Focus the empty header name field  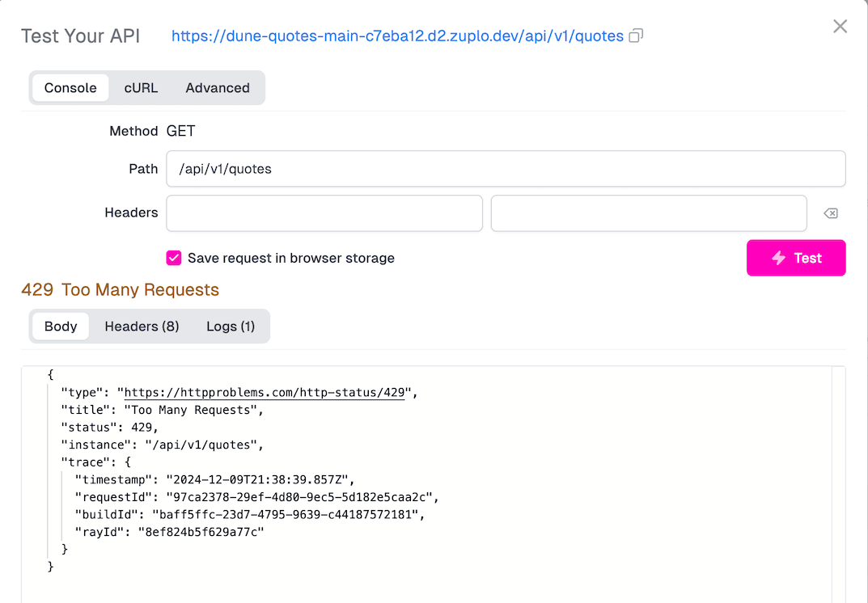[324, 213]
